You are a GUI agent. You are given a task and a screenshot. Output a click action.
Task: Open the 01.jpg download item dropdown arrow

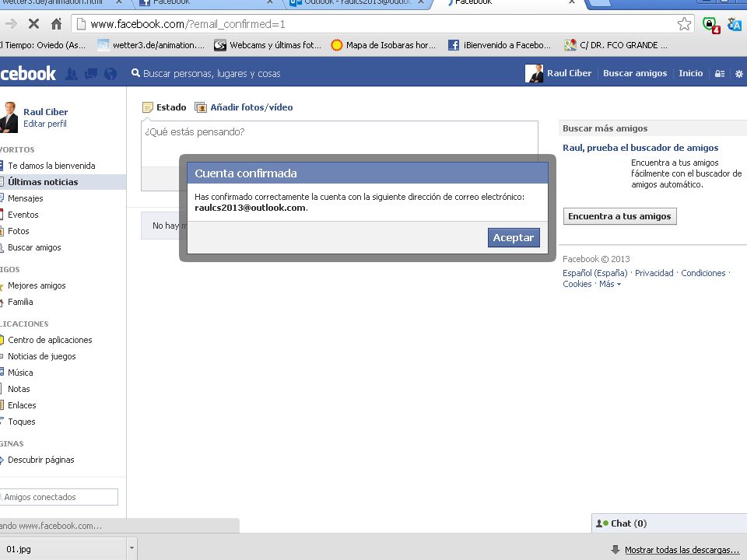132,548
